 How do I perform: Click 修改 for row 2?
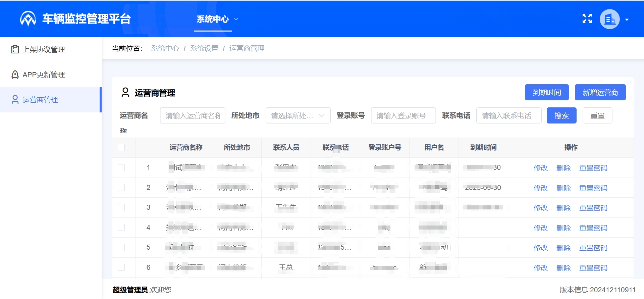tap(541, 188)
